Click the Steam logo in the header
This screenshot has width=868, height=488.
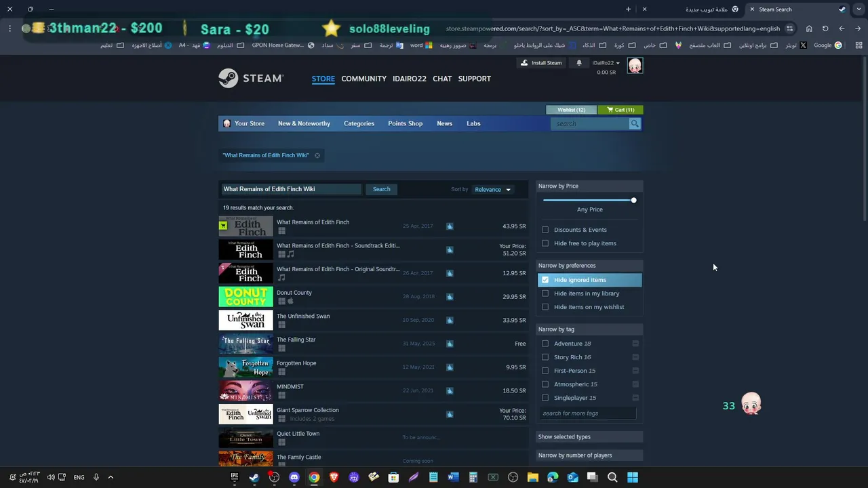[251, 79]
